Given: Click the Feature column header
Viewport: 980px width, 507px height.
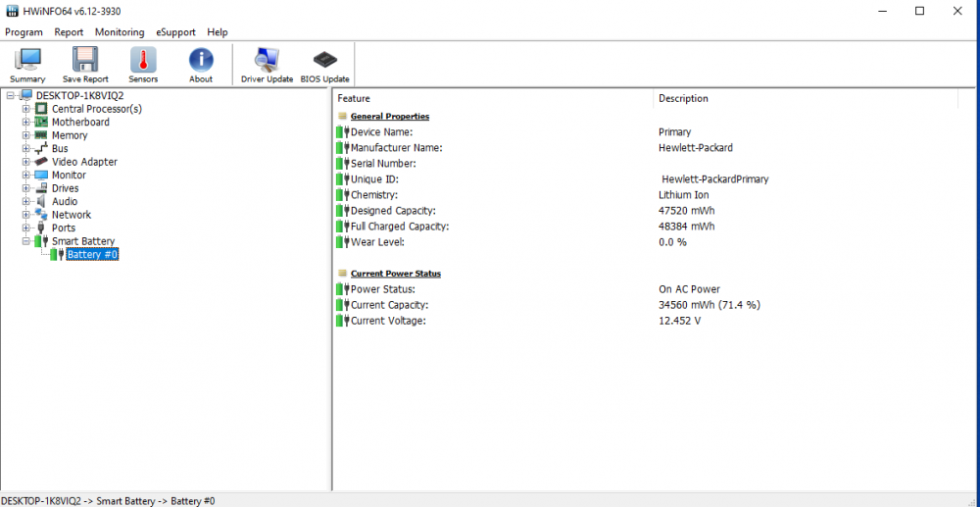Looking at the screenshot, I should pyautogui.click(x=354, y=98).
